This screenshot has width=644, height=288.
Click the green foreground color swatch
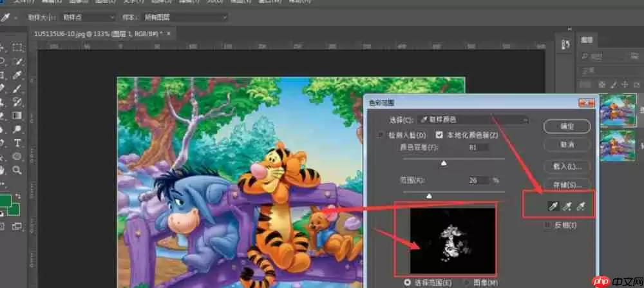(5, 201)
